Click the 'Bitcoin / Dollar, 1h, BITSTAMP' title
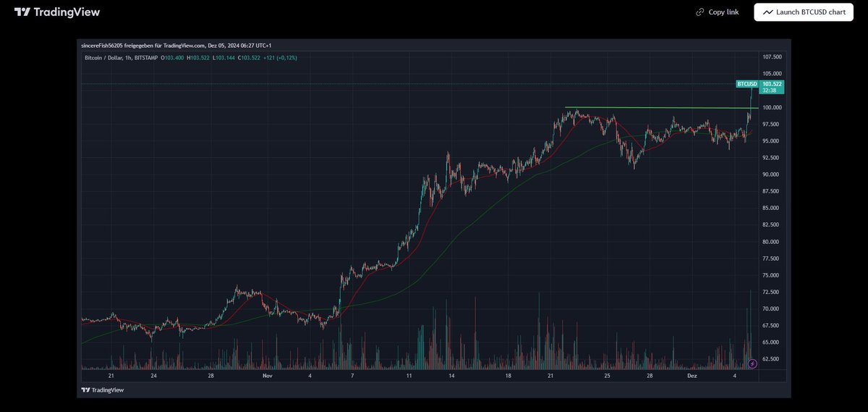The width and height of the screenshot is (868, 412). tap(121, 57)
